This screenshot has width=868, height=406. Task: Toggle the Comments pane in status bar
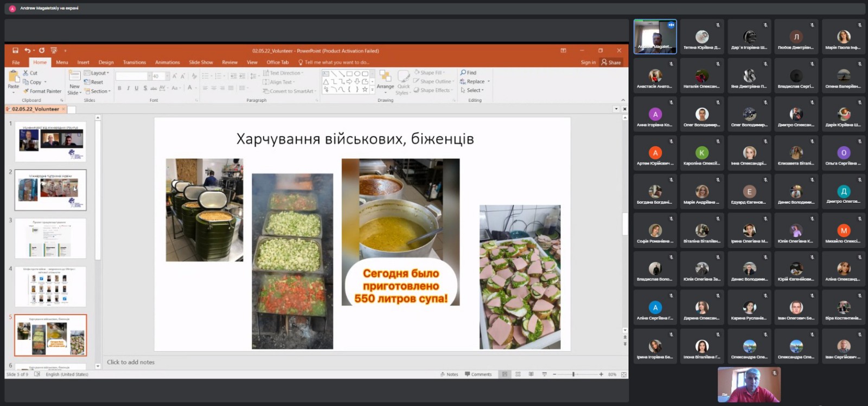[478, 374]
